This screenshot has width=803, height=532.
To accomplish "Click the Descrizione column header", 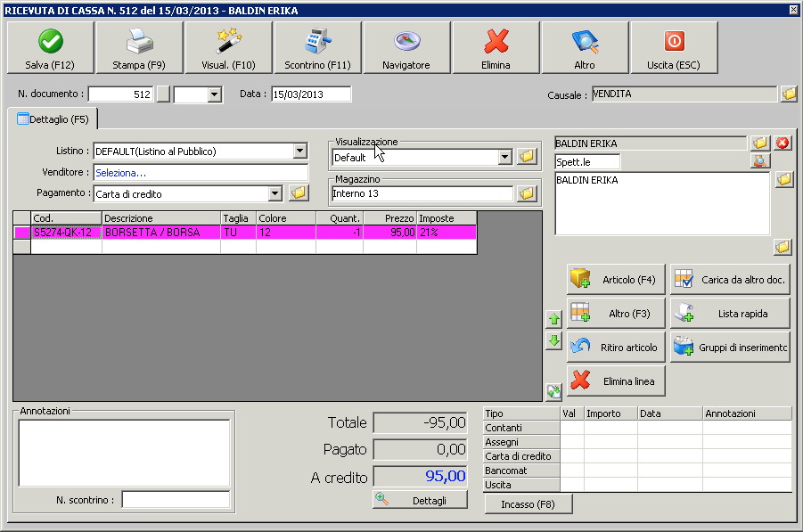I will click(160, 218).
